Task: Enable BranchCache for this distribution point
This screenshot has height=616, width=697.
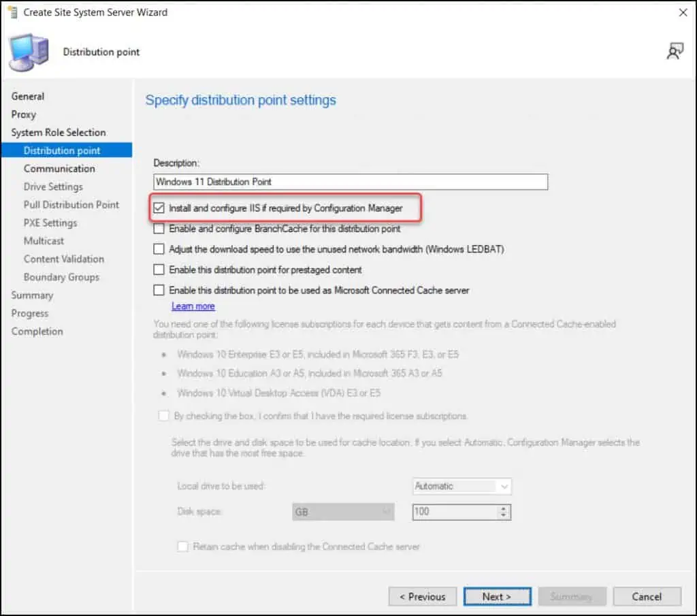Action: 159,229
